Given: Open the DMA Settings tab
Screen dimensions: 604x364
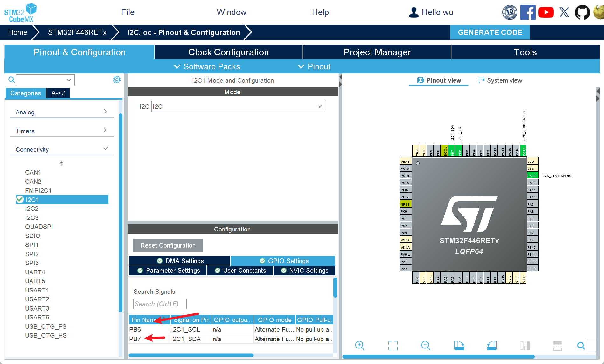Looking at the screenshot, I should click(x=180, y=261).
